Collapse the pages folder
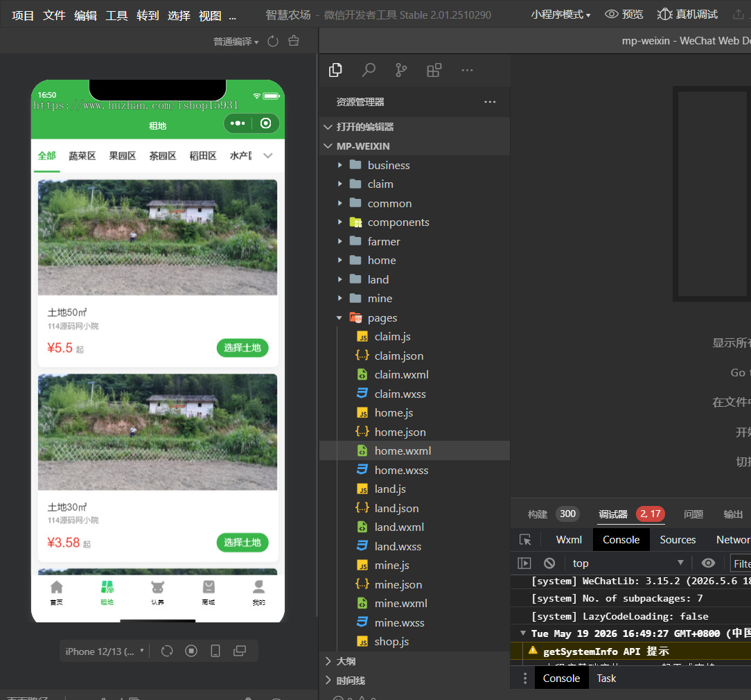Viewport: 751px width, 700px height. click(414, 317)
